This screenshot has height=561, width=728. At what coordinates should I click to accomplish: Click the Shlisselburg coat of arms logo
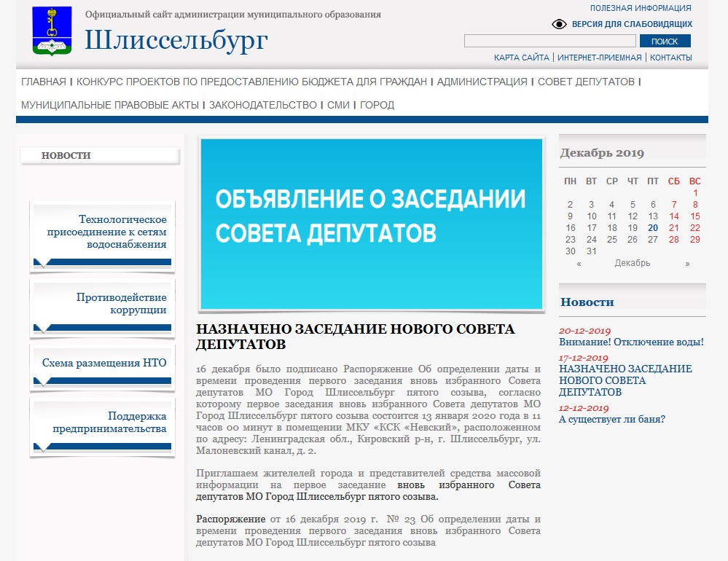(x=52, y=31)
